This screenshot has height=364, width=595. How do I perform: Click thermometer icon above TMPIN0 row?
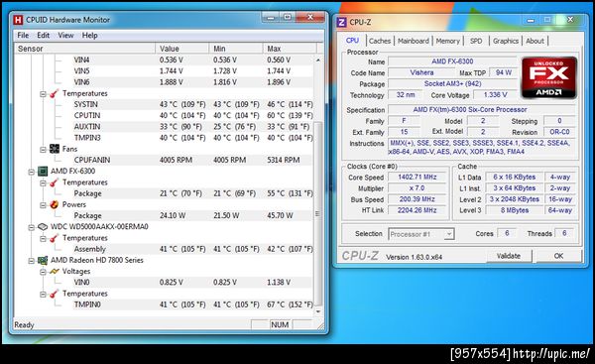[x=55, y=294]
